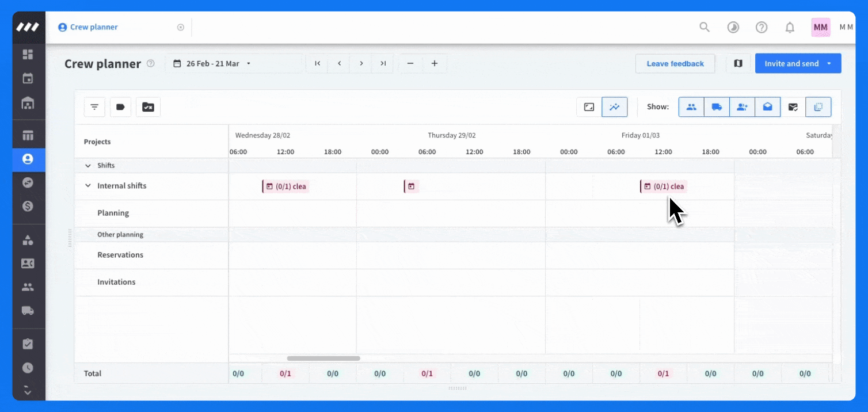Select Other planning group header
Viewport: 868px width, 412px height.
point(120,234)
